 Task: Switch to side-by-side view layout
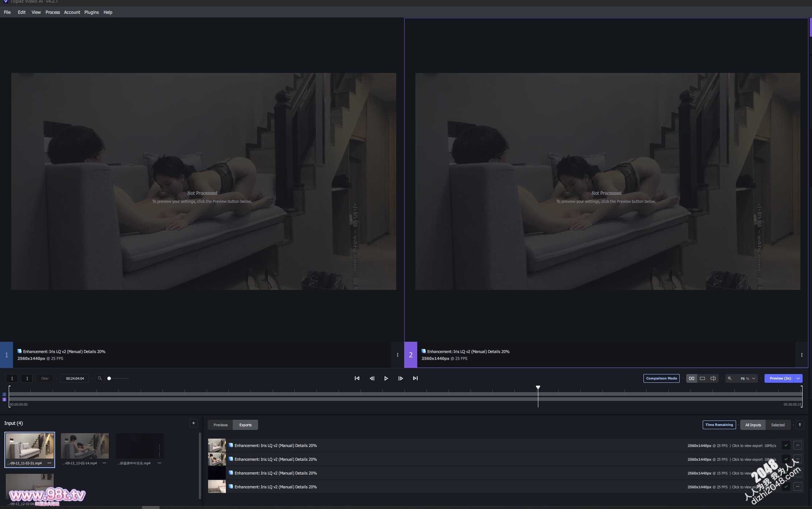(692, 378)
